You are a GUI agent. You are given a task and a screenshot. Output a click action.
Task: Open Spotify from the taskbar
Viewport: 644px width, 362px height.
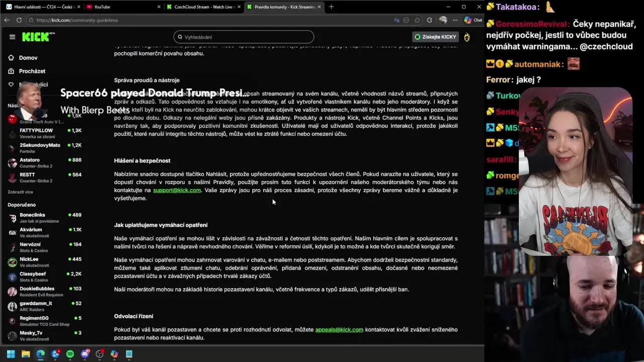[70, 354]
